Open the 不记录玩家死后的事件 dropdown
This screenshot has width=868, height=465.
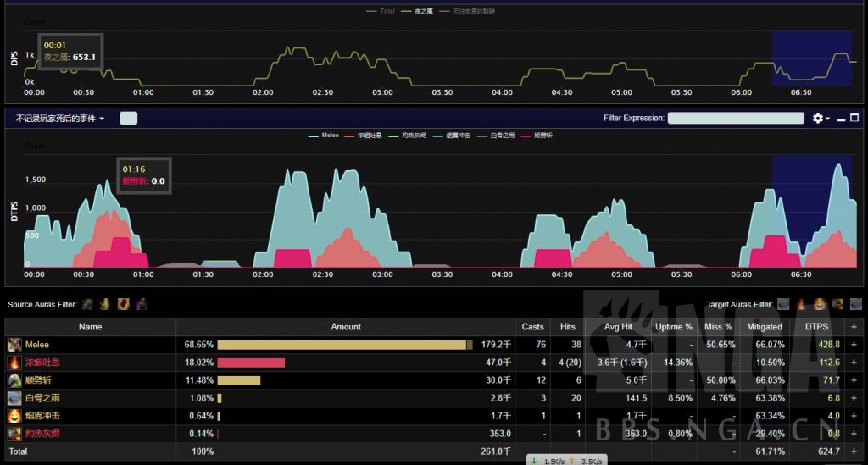[x=60, y=119]
